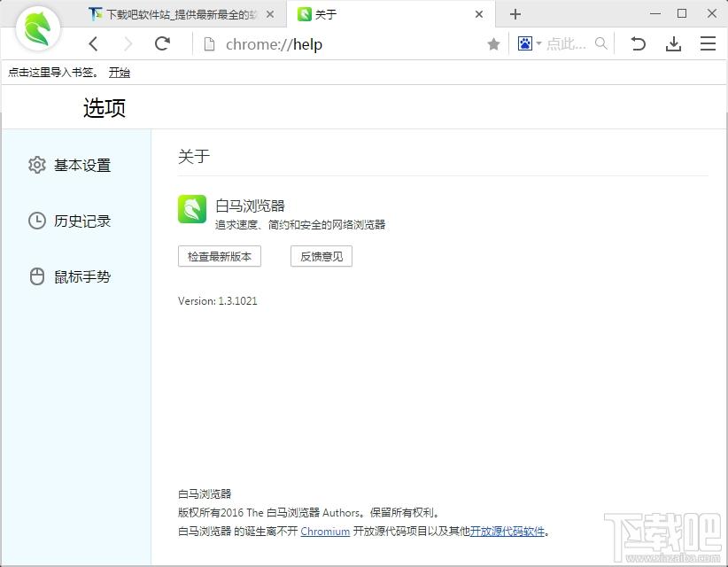
Task: Open the 开放源代码软件 link
Action: [507, 532]
